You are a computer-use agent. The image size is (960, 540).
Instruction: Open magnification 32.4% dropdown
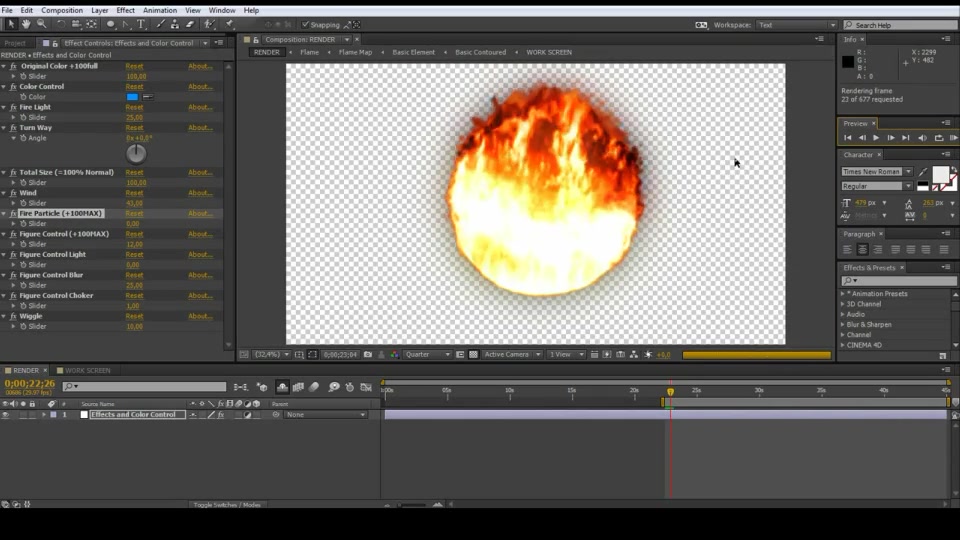point(272,354)
